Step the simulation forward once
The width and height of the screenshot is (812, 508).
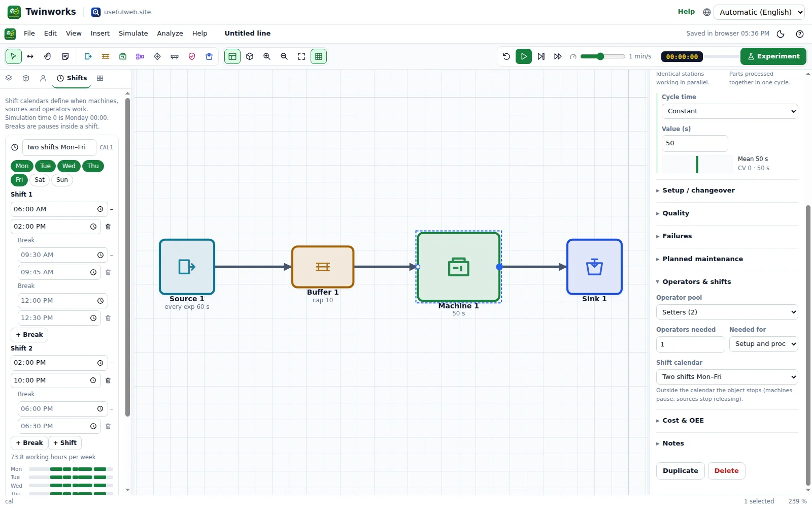[541, 56]
